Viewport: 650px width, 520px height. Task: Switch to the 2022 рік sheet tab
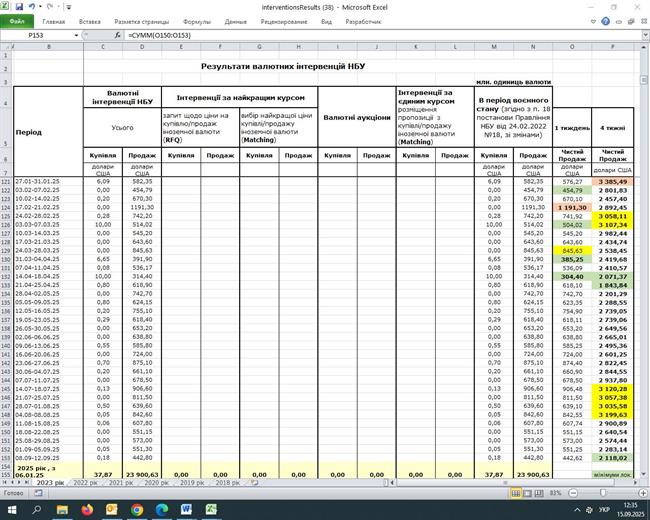[x=85, y=483]
